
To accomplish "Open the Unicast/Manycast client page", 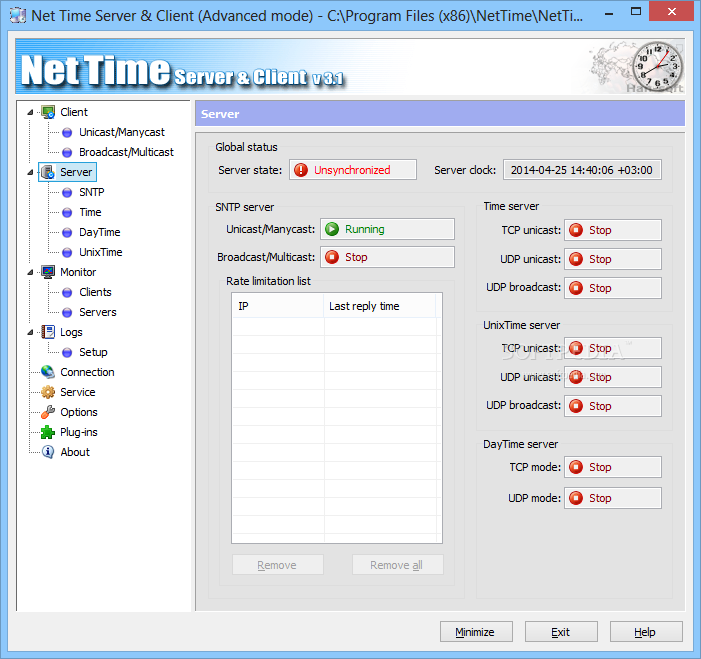I will pos(122,132).
